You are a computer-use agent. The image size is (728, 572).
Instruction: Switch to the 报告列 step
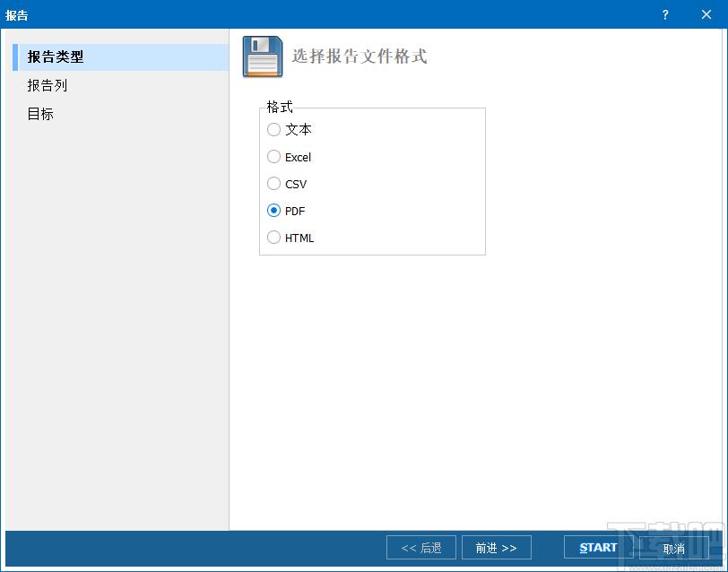pos(48,85)
